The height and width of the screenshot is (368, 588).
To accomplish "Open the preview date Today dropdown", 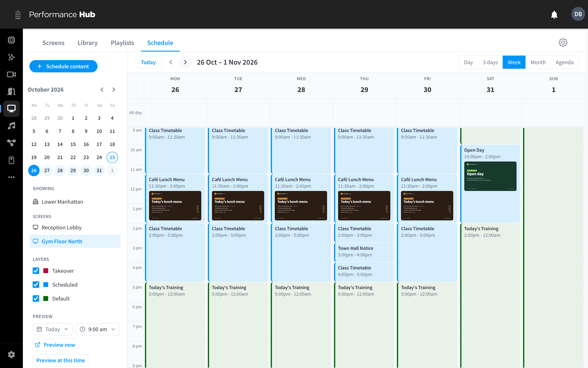I will [x=53, y=329].
